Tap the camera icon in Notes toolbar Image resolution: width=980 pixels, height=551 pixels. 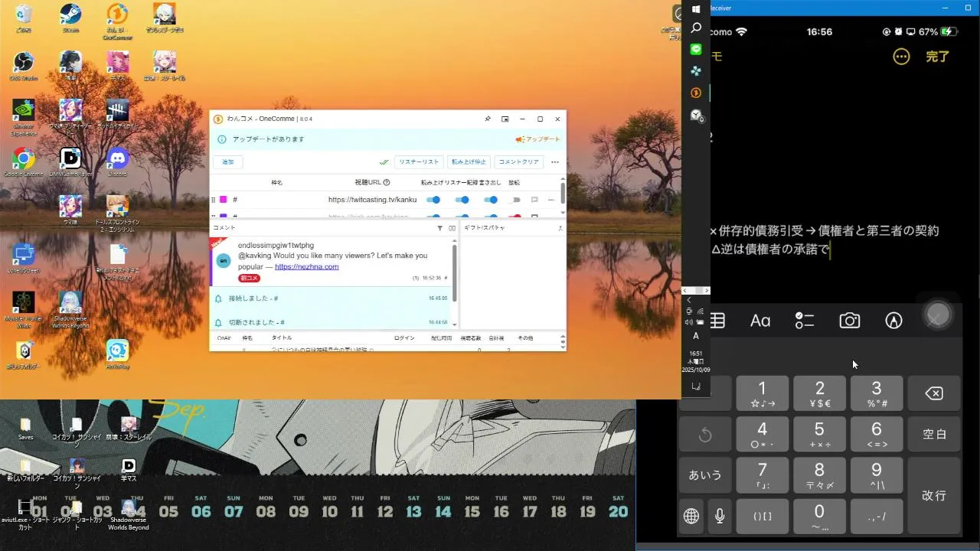850,321
